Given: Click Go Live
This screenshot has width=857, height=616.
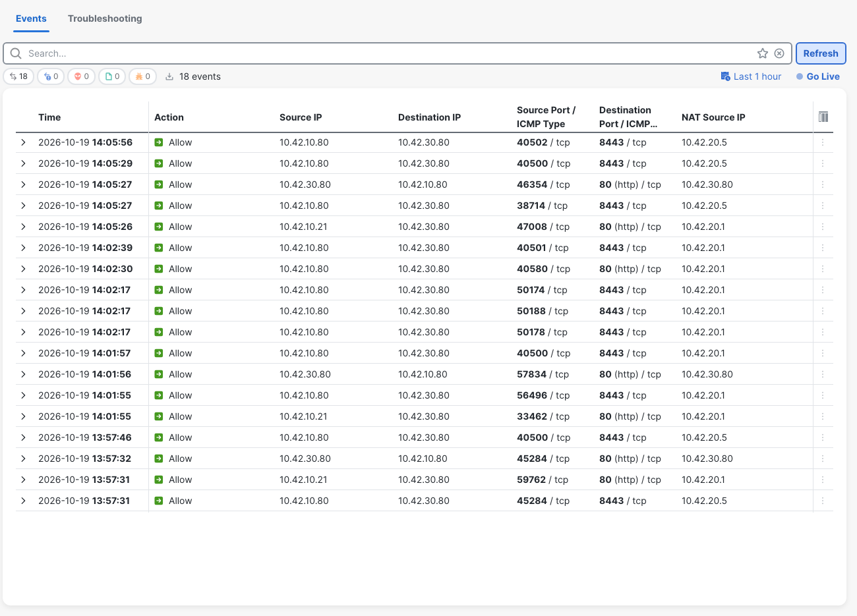Looking at the screenshot, I should coord(818,76).
